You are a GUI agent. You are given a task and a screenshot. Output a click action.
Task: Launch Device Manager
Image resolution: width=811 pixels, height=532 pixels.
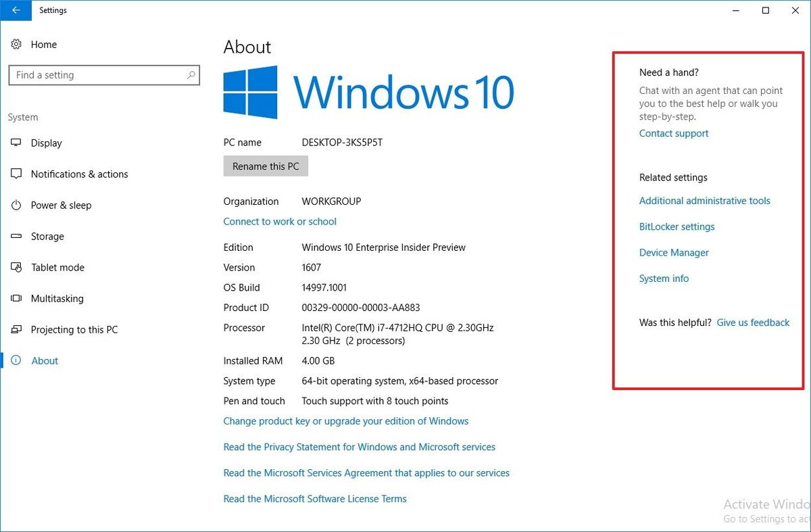point(674,252)
